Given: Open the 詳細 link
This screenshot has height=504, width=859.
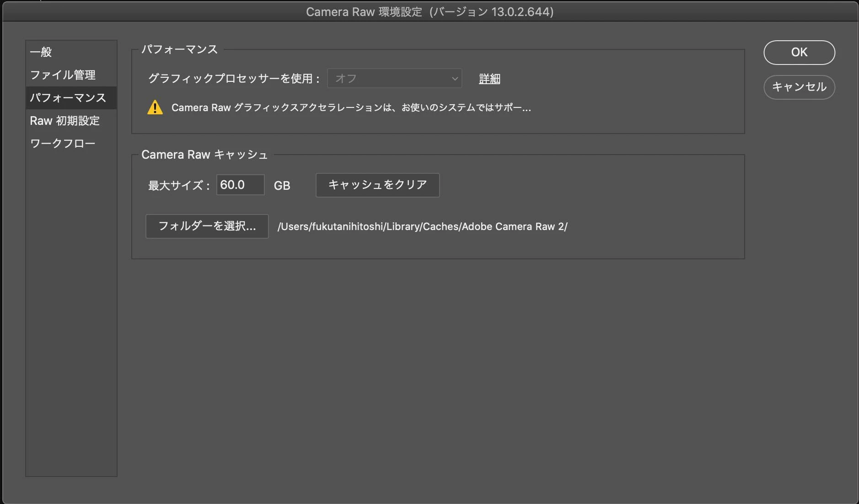Looking at the screenshot, I should [x=489, y=79].
